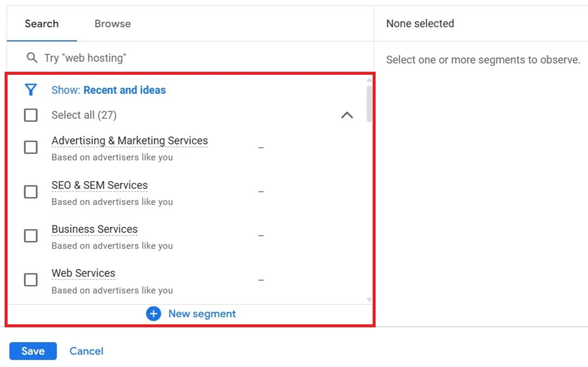Tick the Advertising & Marketing Services checkbox
This screenshot has width=588, height=367.
point(31,147)
